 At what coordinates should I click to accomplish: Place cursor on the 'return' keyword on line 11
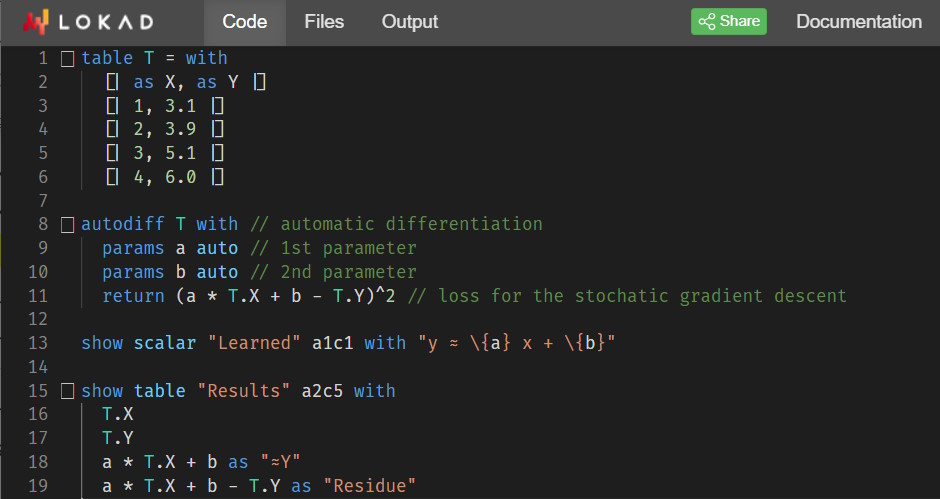pos(133,296)
